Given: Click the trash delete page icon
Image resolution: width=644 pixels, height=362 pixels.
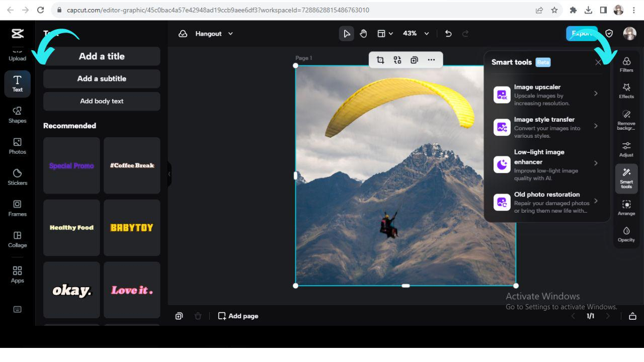Looking at the screenshot, I should coord(198,316).
